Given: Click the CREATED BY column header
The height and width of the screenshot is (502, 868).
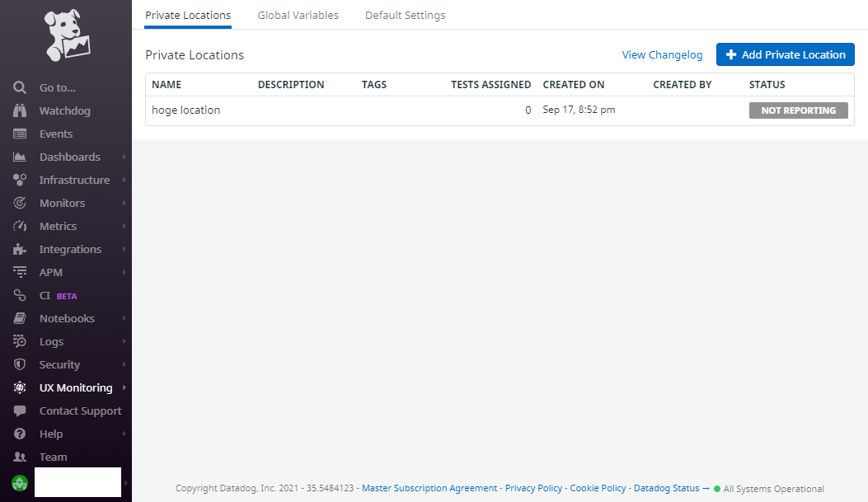Looking at the screenshot, I should point(682,85).
